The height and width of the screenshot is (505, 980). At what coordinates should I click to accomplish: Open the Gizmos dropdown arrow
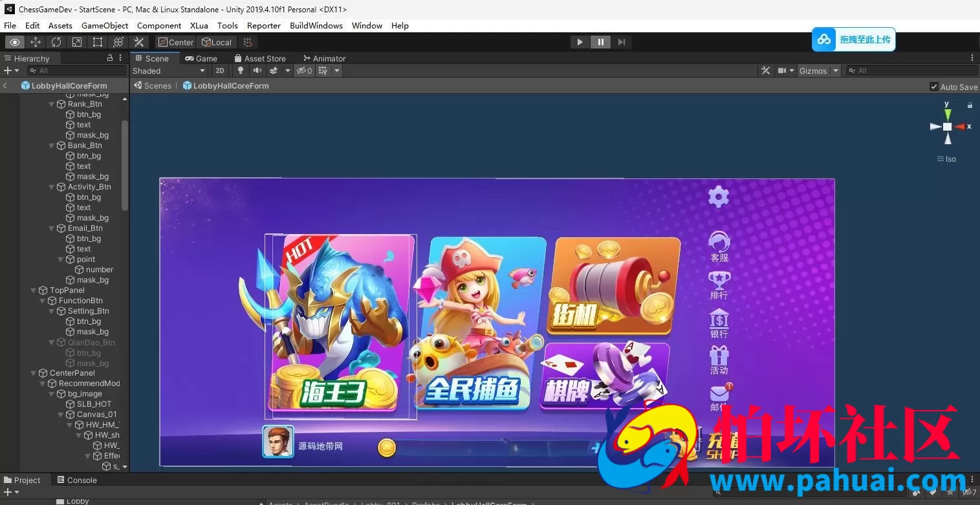[x=836, y=70]
